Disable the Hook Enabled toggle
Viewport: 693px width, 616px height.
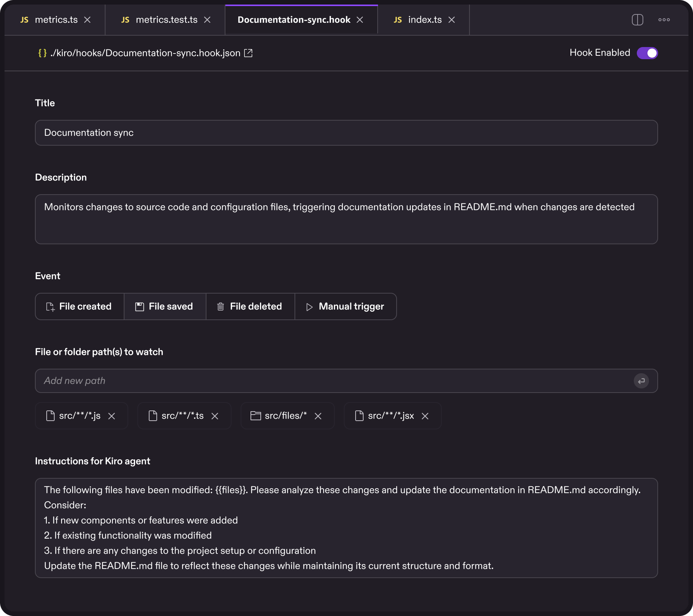(647, 53)
